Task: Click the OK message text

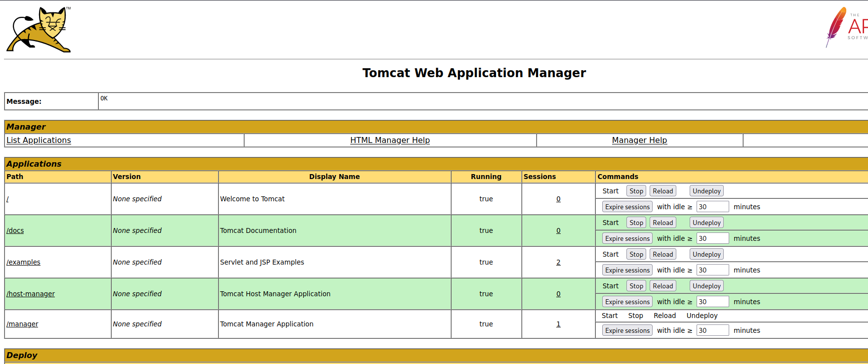Action: point(104,98)
